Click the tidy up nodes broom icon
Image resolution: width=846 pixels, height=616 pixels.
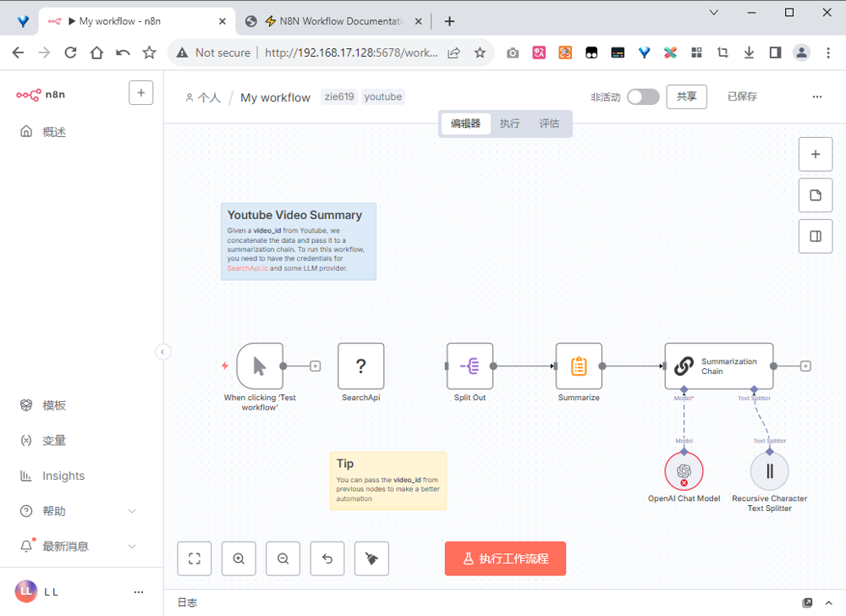[371, 558]
